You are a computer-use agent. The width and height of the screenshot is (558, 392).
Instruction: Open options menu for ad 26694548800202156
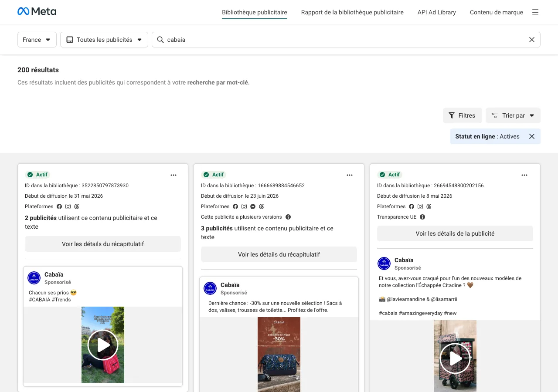point(524,175)
